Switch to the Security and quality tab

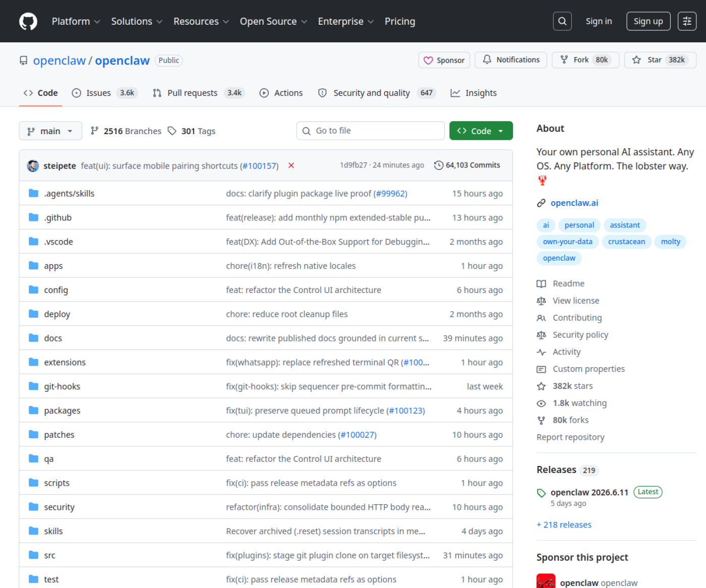(377, 93)
